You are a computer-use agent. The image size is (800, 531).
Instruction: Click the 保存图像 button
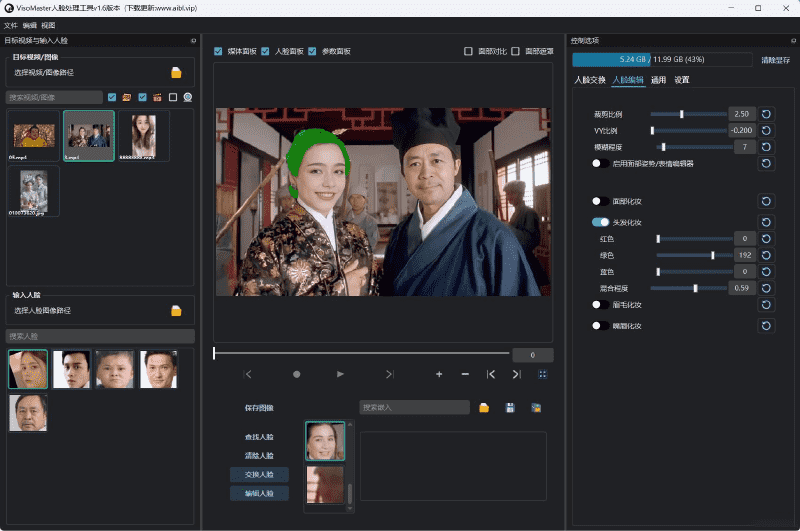coord(259,408)
